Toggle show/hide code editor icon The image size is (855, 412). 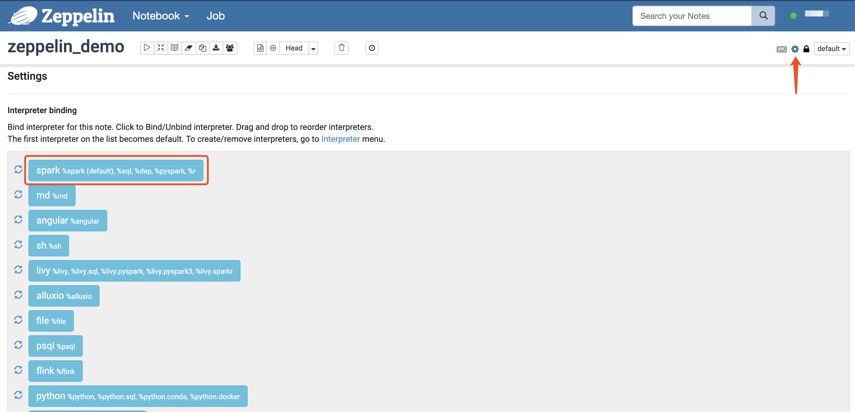(161, 48)
